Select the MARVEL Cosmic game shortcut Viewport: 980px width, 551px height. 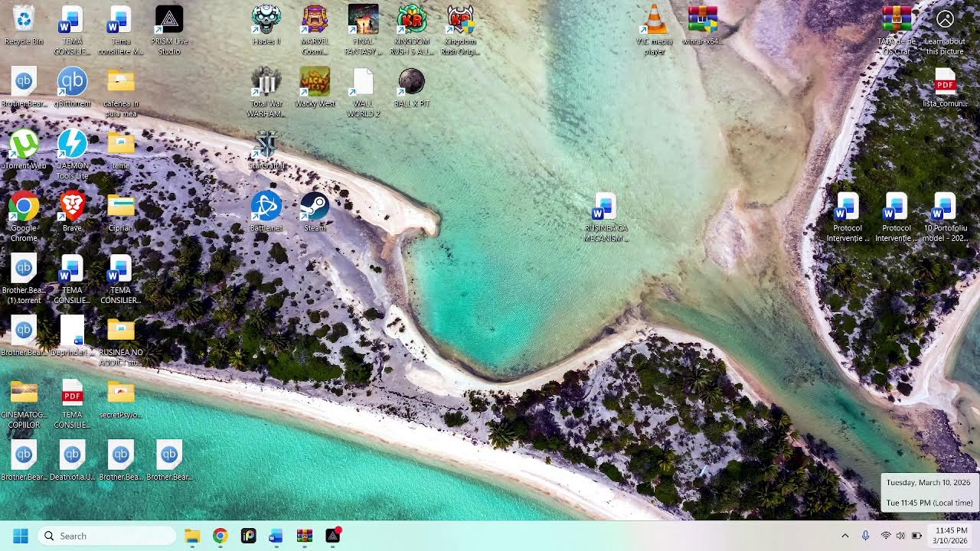[315, 30]
